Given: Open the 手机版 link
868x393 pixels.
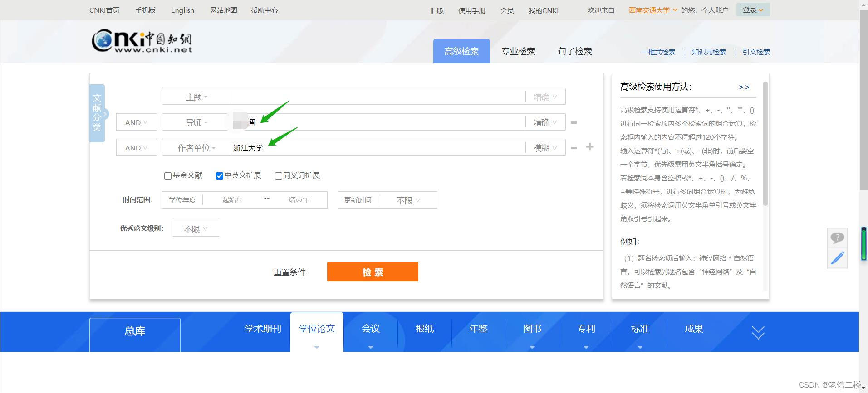Looking at the screenshot, I should tap(145, 10).
